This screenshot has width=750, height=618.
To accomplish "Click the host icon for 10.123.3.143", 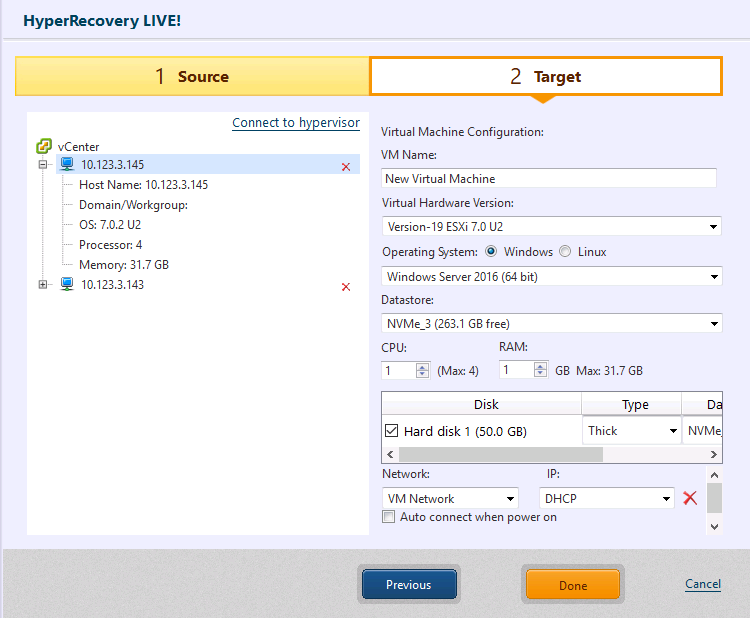I will [x=67, y=285].
